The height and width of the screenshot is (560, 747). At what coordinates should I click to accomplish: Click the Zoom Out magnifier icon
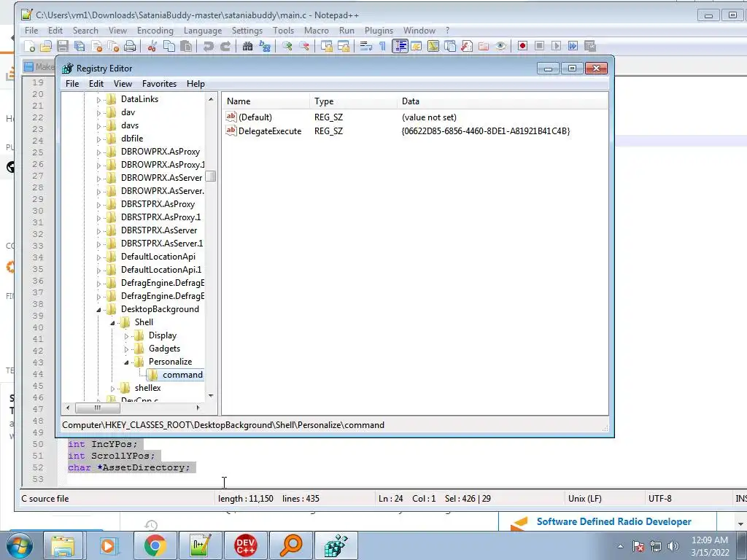(304, 46)
